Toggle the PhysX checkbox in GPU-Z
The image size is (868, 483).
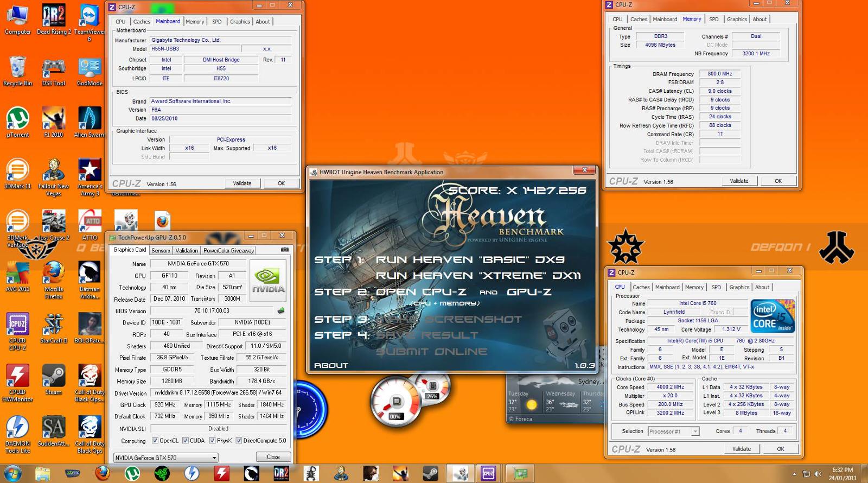[x=213, y=441]
